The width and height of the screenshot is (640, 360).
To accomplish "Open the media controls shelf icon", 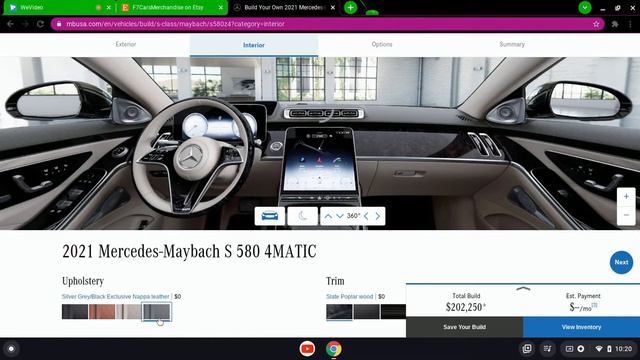I will (547, 349).
